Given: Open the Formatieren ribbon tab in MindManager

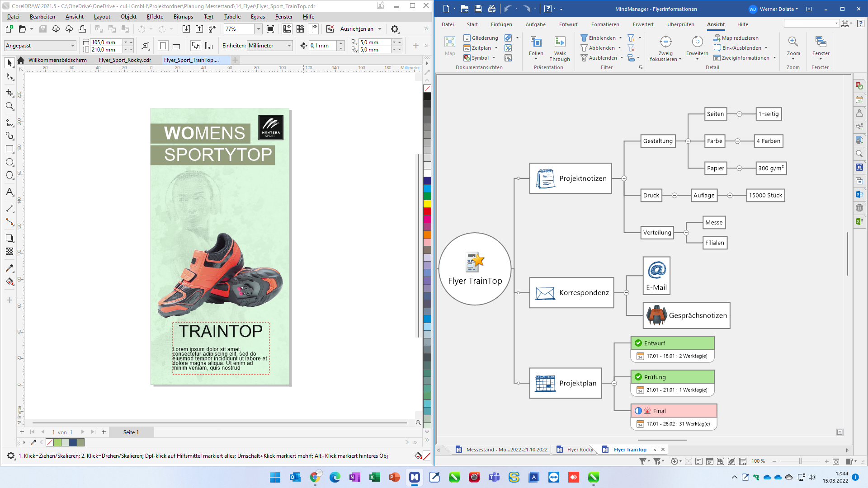Looking at the screenshot, I should click(x=605, y=24).
